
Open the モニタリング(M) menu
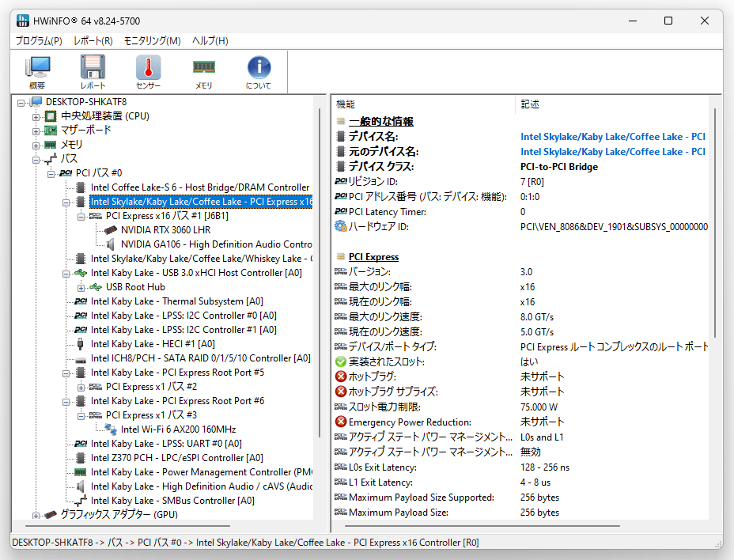pyautogui.click(x=152, y=41)
